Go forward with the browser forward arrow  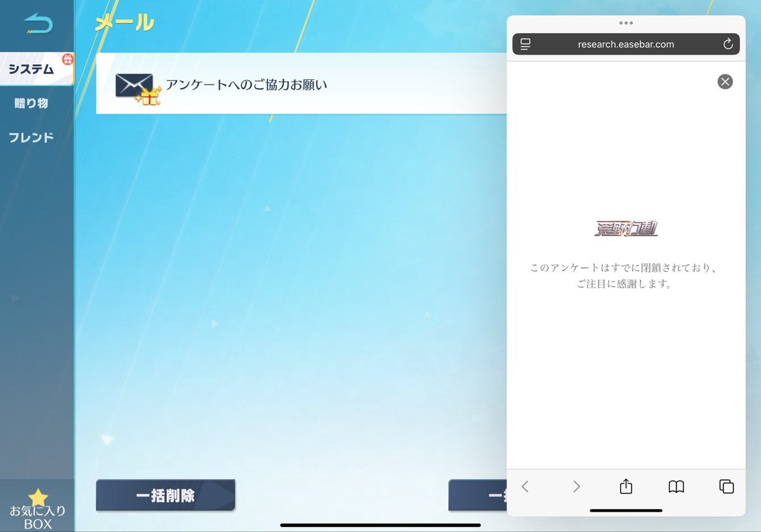(576, 486)
